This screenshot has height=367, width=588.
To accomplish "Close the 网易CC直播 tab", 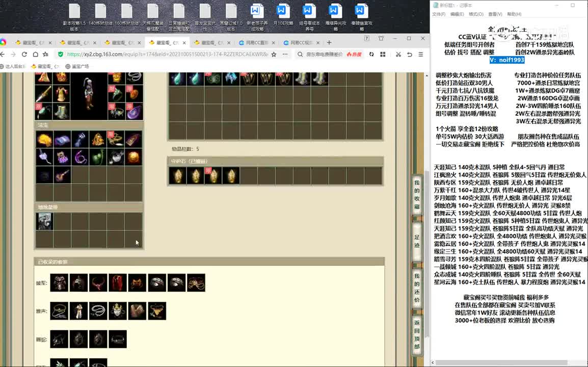I will 273,43.
